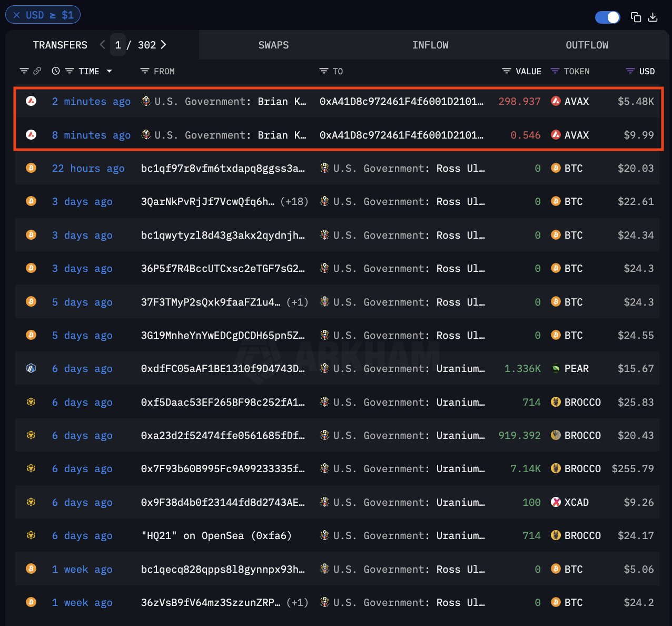
Task: Go to previous page of transfers
Action: click(102, 45)
